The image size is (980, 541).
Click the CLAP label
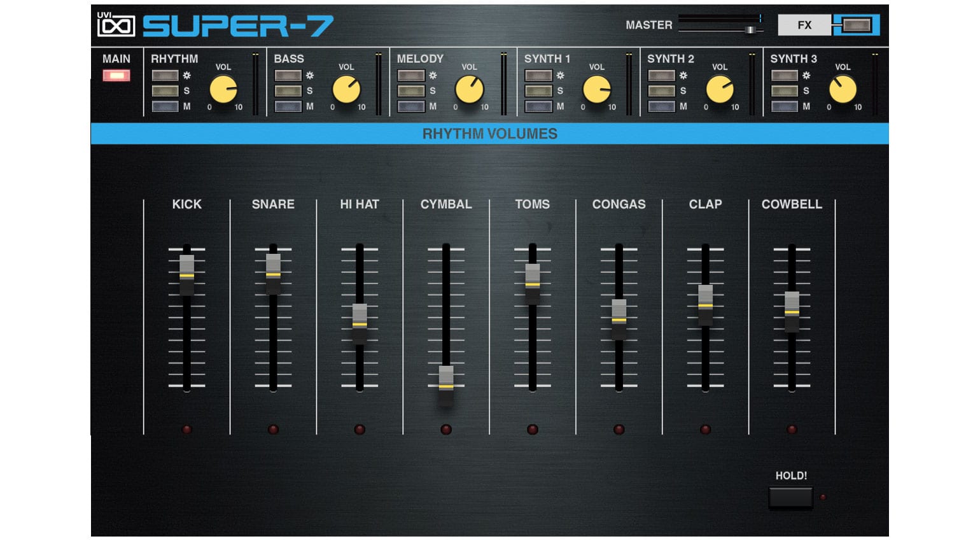click(706, 204)
